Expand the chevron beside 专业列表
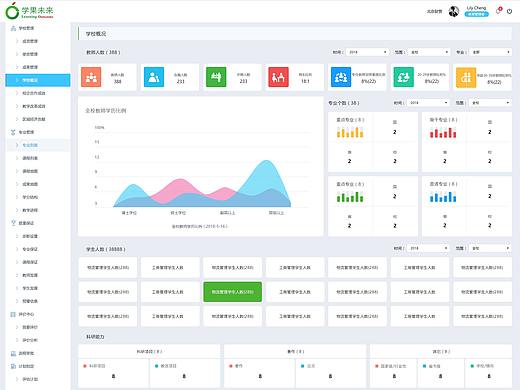 click(x=17, y=145)
